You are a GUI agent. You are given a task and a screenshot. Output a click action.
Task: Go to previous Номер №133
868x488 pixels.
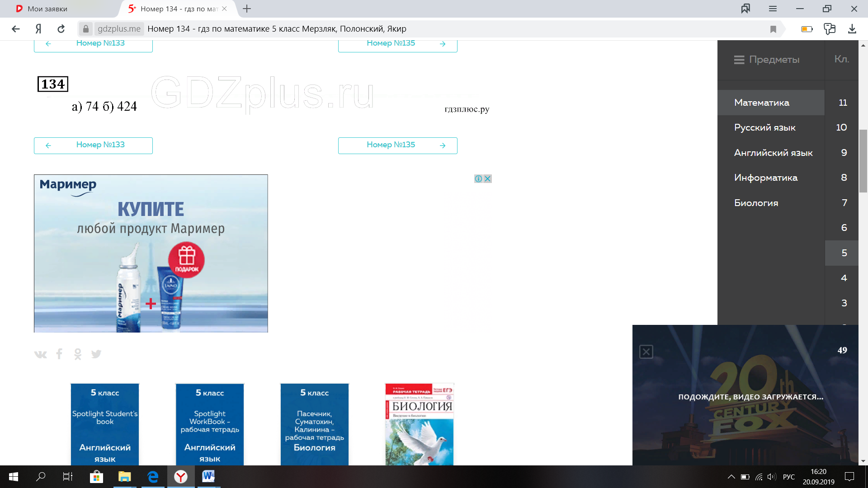93,145
